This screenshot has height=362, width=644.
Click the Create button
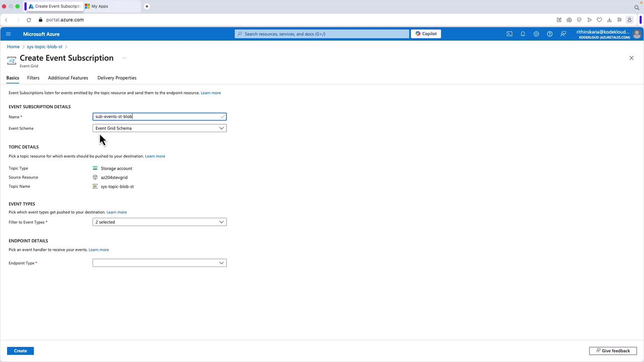coord(20,351)
